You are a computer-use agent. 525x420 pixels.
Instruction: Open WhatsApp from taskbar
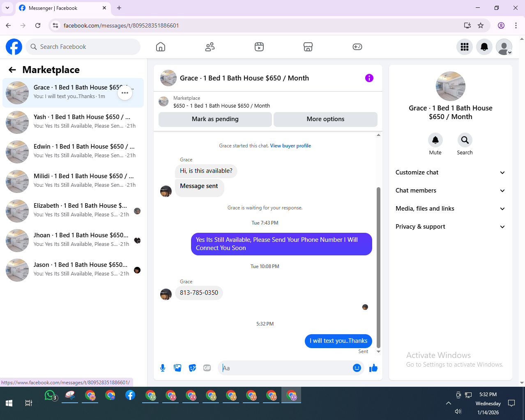[50, 395]
